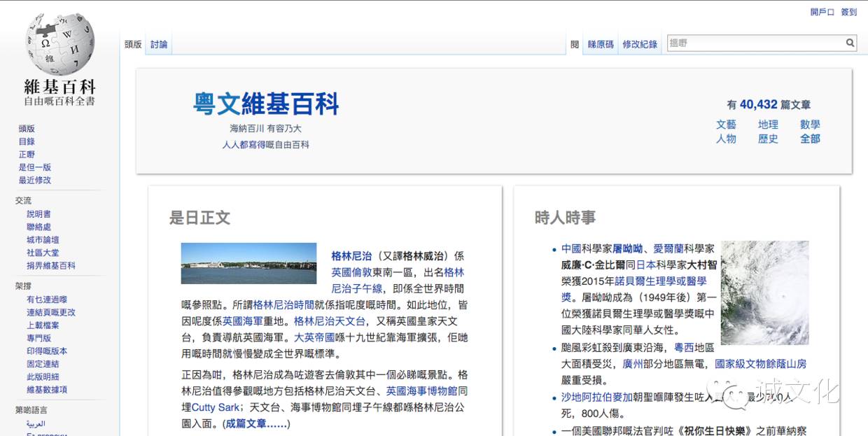Image resolution: width=868 pixels, height=436 pixels.
Task: Open the 大英帝國 link
Action: (x=314, y=337)
